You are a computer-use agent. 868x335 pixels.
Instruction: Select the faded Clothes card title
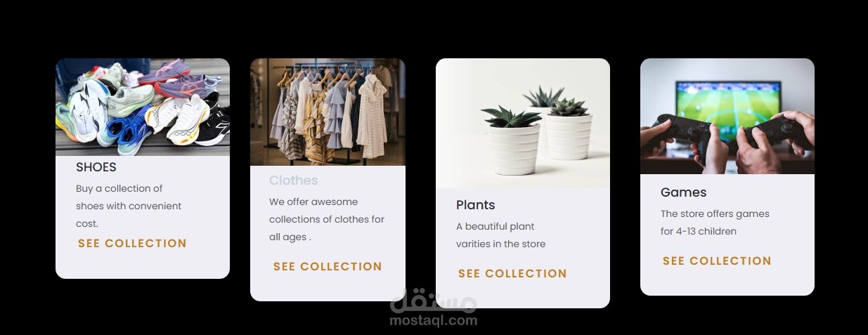click(294, 180)
